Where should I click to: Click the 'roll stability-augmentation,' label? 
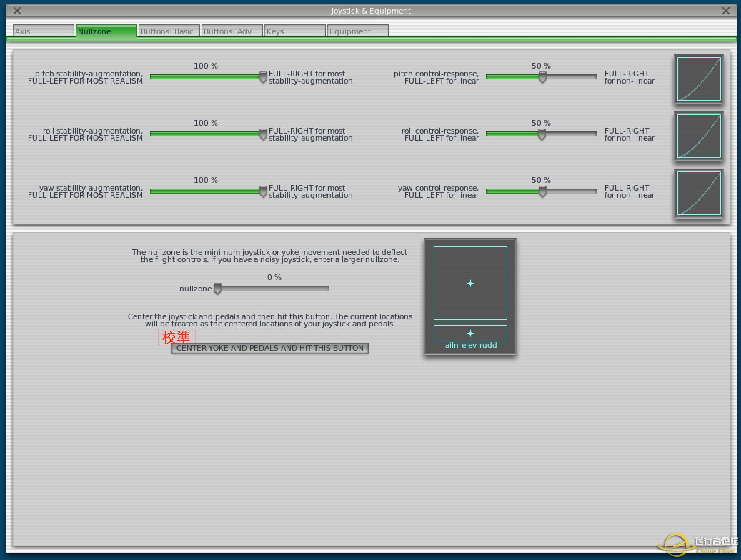point(93,131)
